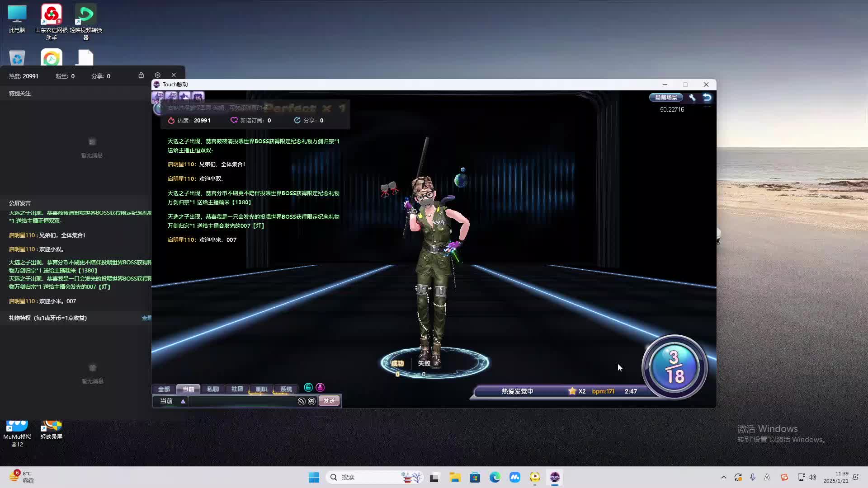Toggle microphone in system tray
The height and width of the screenshot is (488, 868).
[x=753, y=477]
